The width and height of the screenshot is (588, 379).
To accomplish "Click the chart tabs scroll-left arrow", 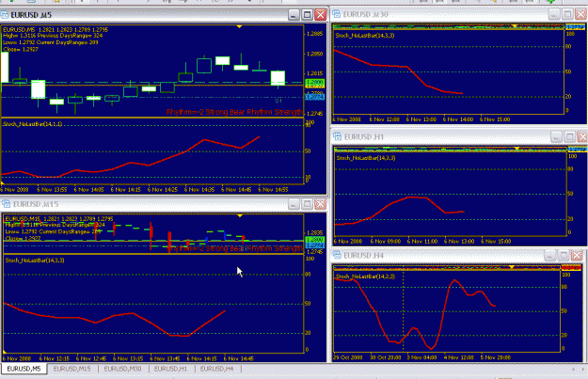I will point(573,370).
